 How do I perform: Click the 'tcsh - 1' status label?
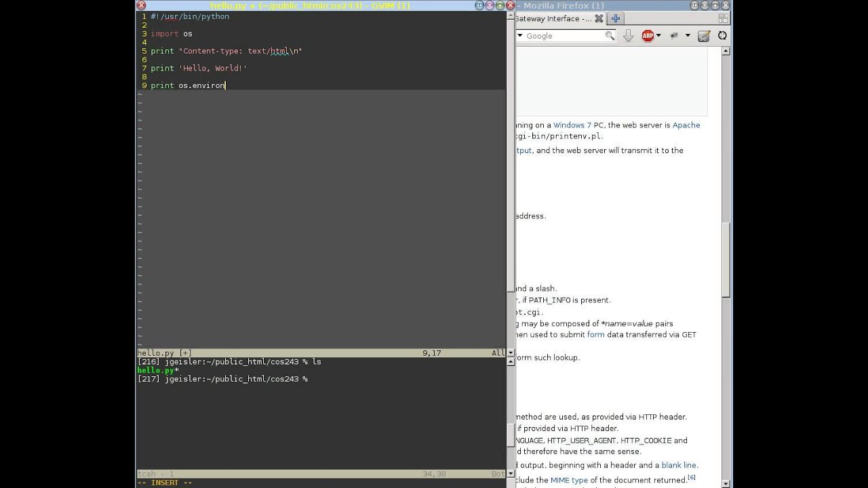156,474
